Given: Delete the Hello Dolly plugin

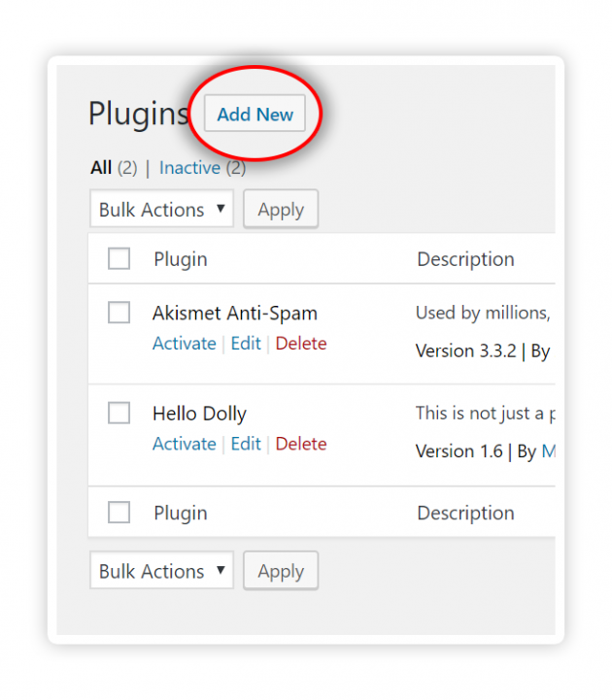Looking at the screenshot, I should [x=301, y=444].
